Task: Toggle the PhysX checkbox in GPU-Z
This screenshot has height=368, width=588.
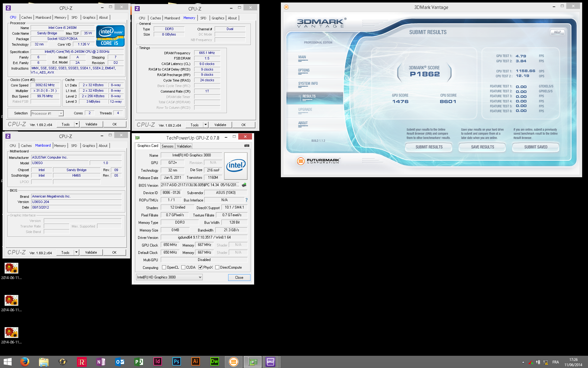Action: 200,267
